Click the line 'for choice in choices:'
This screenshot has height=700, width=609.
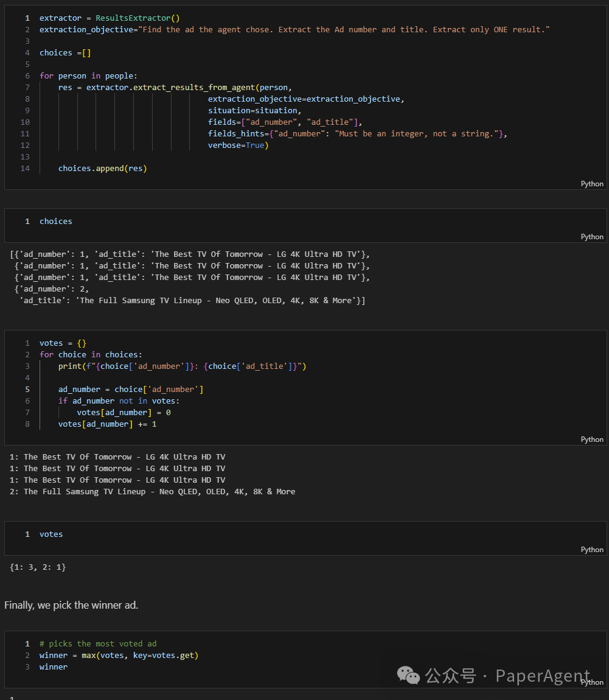tap(91, 354)
